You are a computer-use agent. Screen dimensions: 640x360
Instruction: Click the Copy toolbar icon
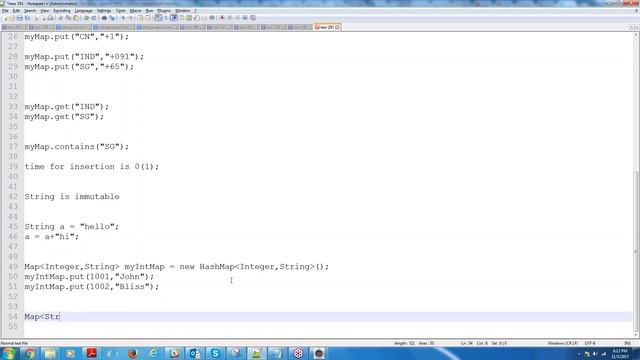point(69,18)
